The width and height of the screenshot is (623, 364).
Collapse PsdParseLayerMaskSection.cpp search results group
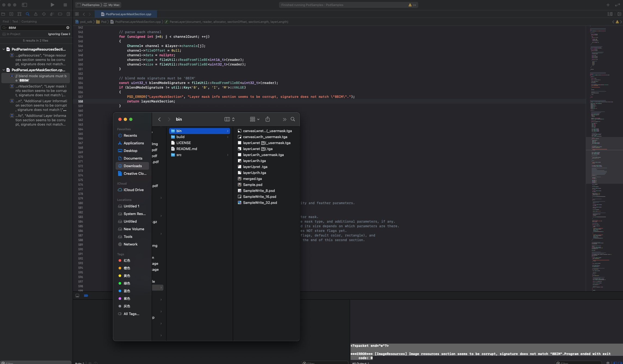[4, 70]
